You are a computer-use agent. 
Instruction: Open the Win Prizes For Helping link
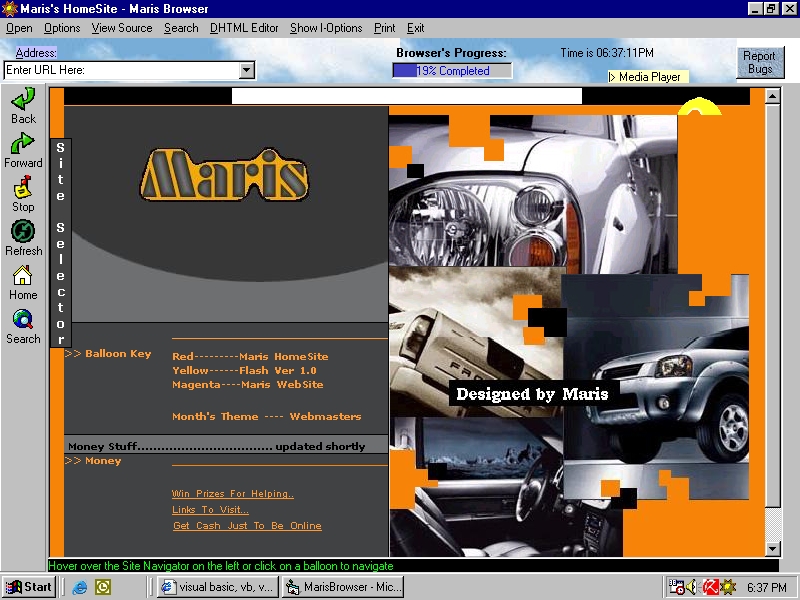[233, 494]
